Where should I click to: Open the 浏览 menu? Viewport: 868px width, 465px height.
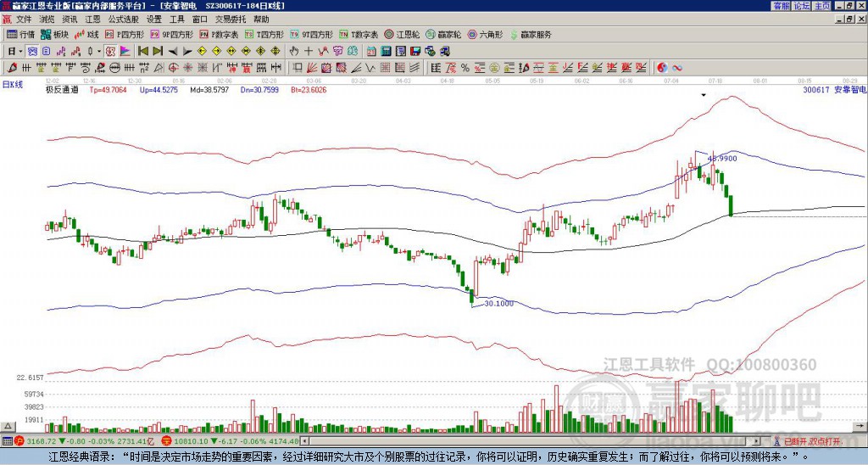pos(47,20)
